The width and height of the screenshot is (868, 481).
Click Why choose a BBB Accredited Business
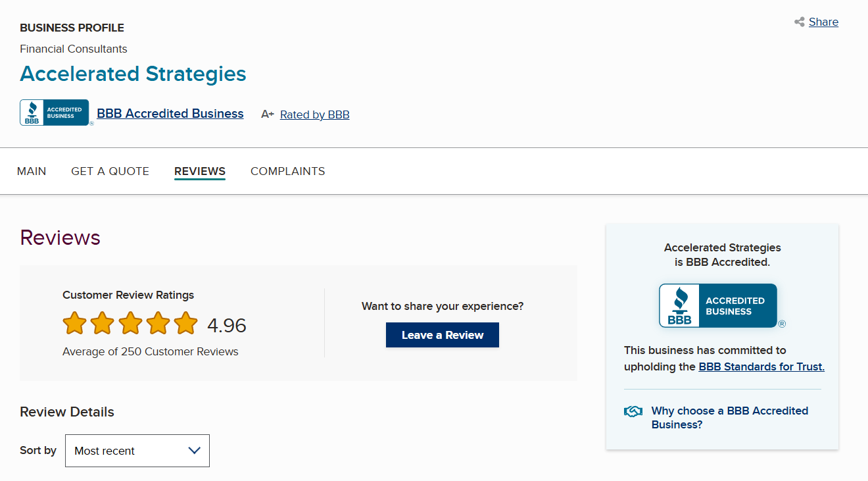[729, 418]
